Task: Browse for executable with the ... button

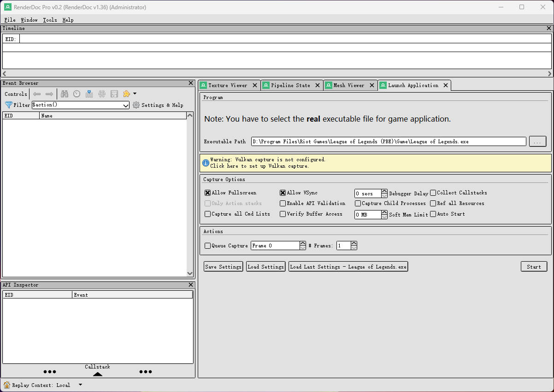Action: (x=537, y=141)
